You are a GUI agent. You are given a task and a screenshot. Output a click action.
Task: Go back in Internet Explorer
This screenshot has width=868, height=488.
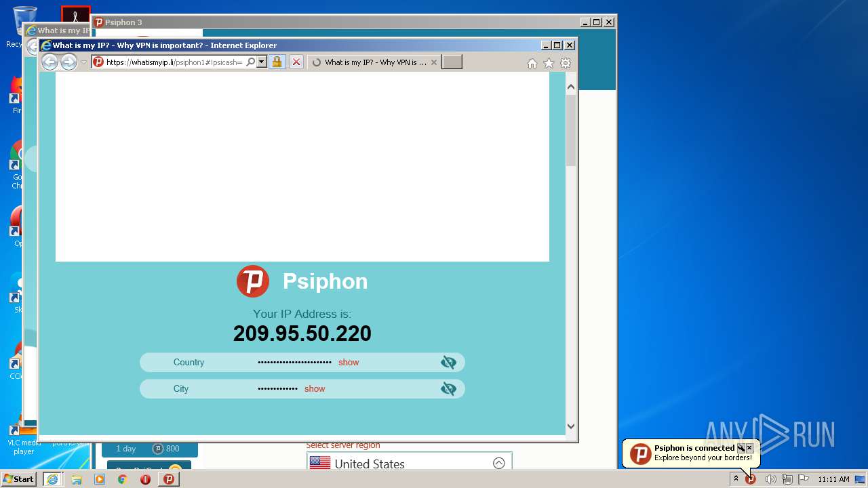click(x=50, y=62)
